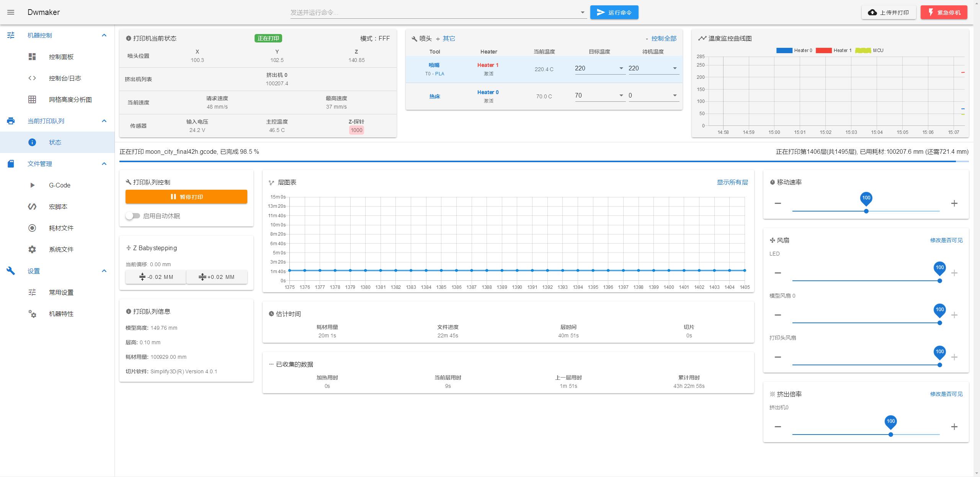Click 修改是否可见 link in 挤出倍率 panel
The width and height of the screenshot is (980, 477).
[x=946, y=394]
